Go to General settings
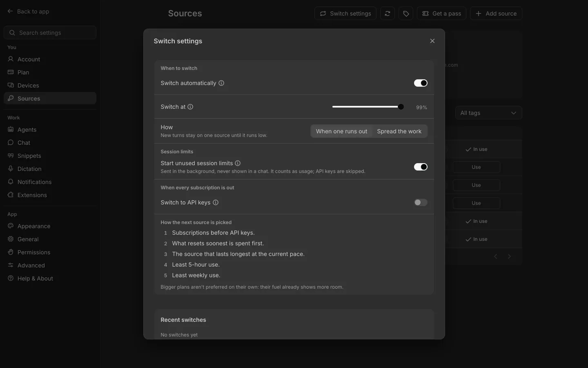The height and width of the screenshot is (368, 588). (50, 239)
